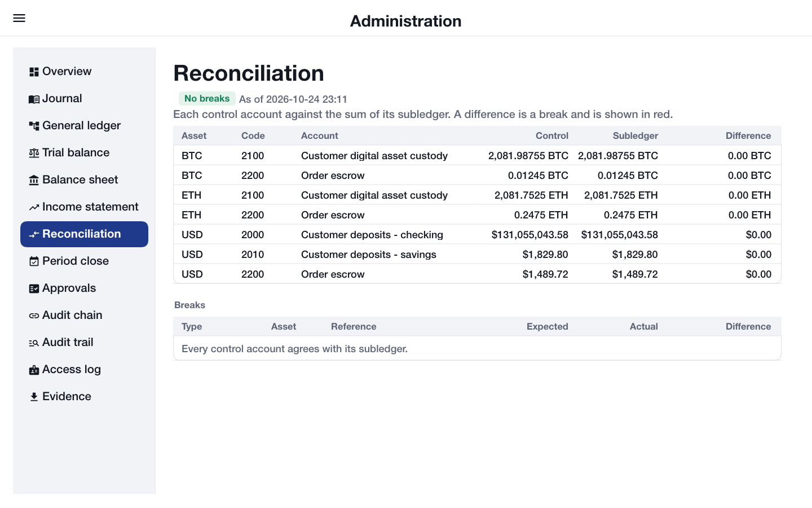
Task: Click code 2010 cell
Action: tap(253, 255)
